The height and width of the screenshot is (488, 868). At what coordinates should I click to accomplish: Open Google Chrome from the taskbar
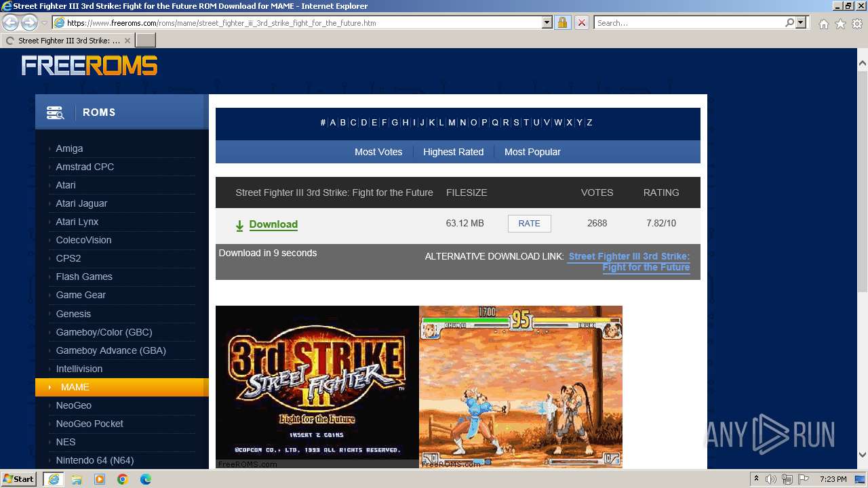tap(123, 479)
